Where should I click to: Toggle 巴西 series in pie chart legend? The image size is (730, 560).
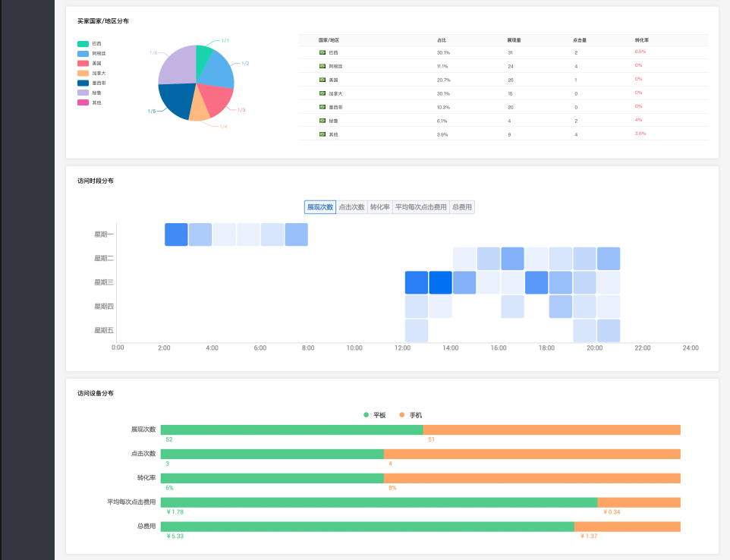click(x=83, y=44)
